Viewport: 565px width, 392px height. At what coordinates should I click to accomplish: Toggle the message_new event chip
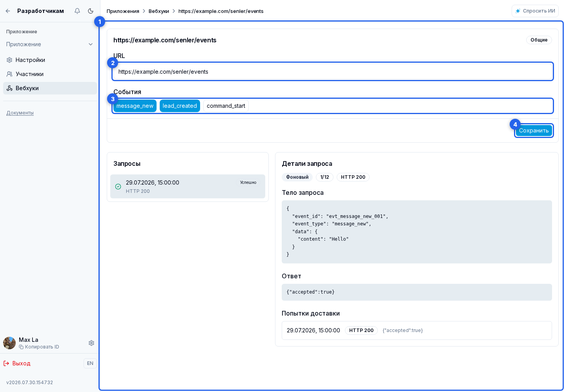pos(135,106)
